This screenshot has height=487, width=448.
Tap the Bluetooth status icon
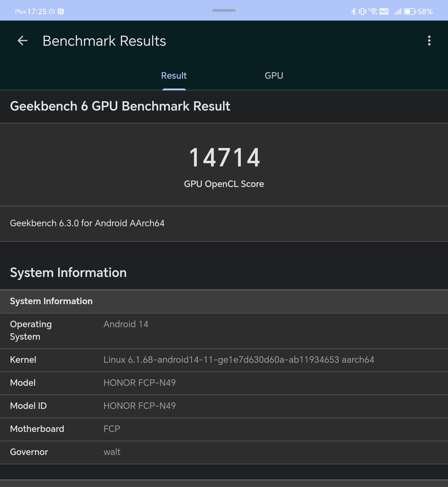[x=353, y=11]
